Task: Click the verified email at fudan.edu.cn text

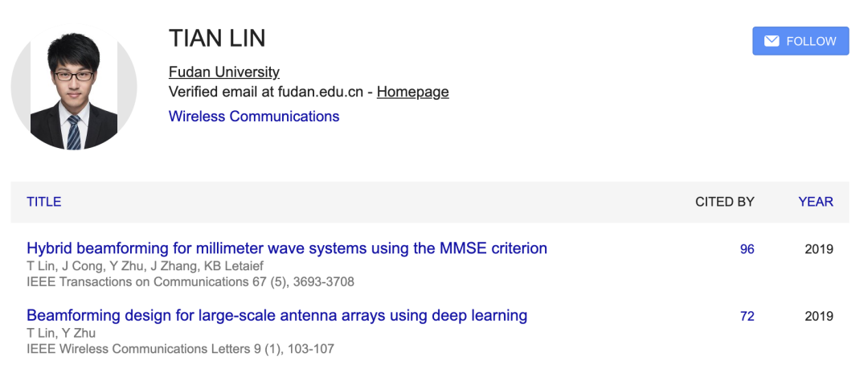Action: (x=269, y=92)
